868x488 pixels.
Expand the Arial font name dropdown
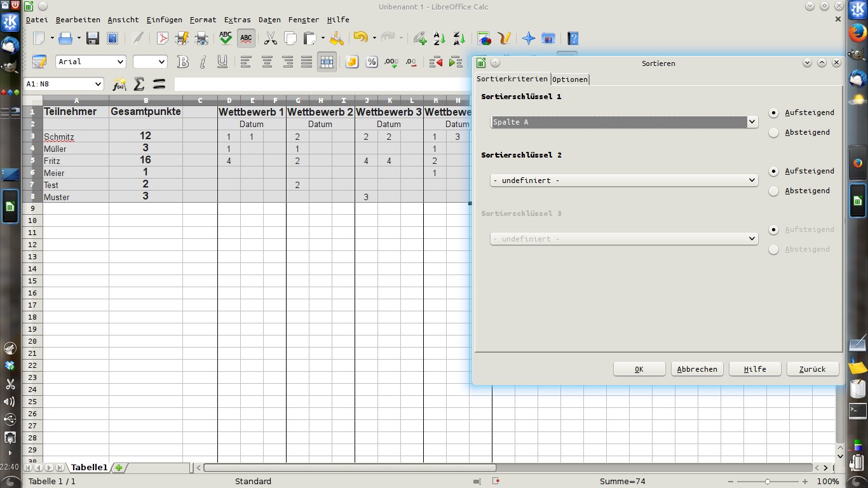pyautogui.click(x=121, y=62)
